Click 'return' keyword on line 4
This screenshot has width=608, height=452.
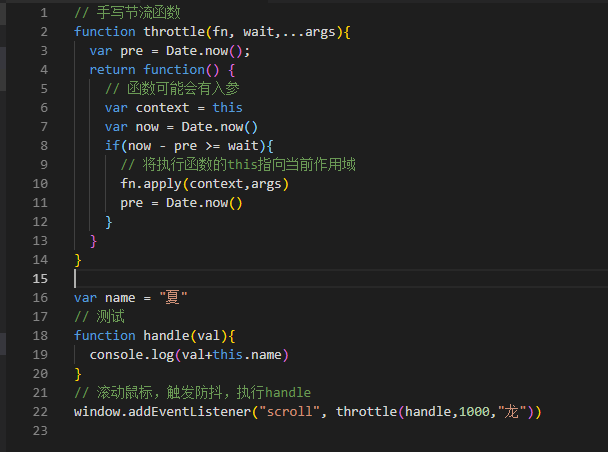pos(112,70)
